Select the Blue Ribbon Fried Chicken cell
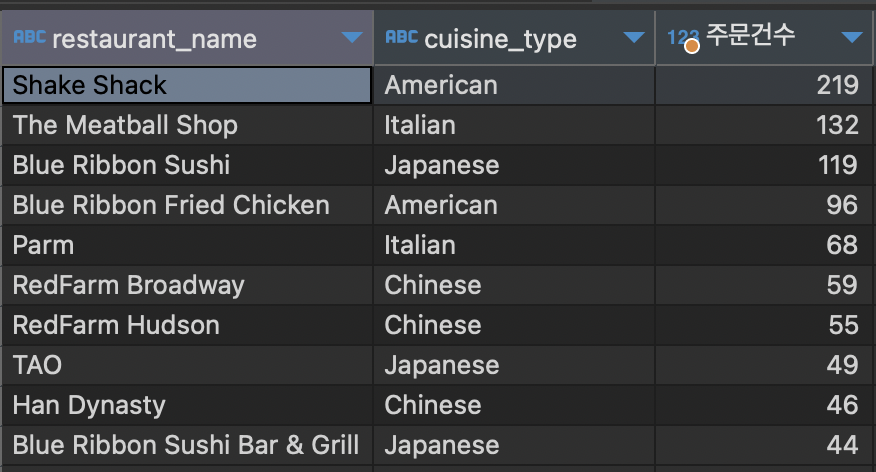Viewport: 876px width, 472px height. (x=187, y=205)
